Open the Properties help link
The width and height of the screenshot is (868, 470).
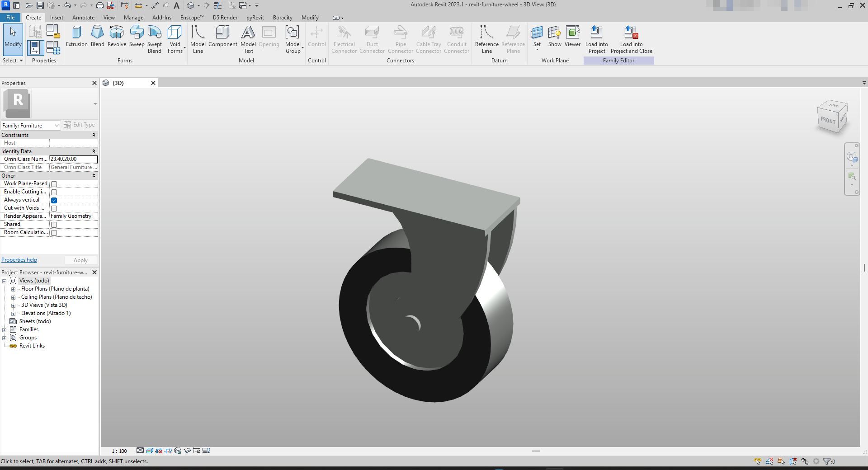[x=19, y=260]
